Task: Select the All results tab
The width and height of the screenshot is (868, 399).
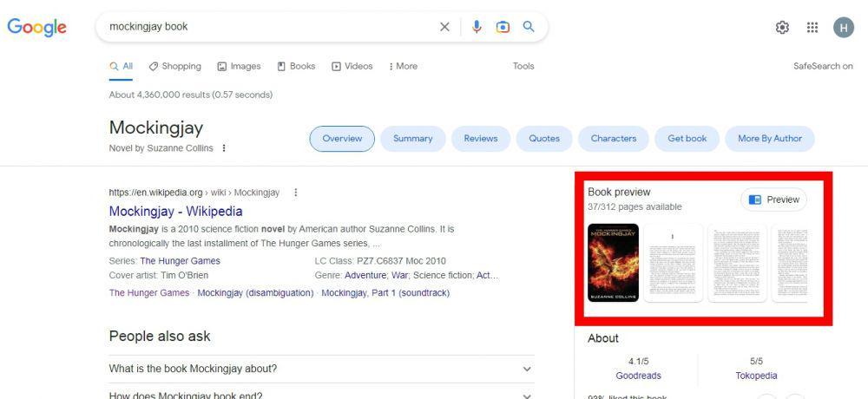Action: point(122,67)
